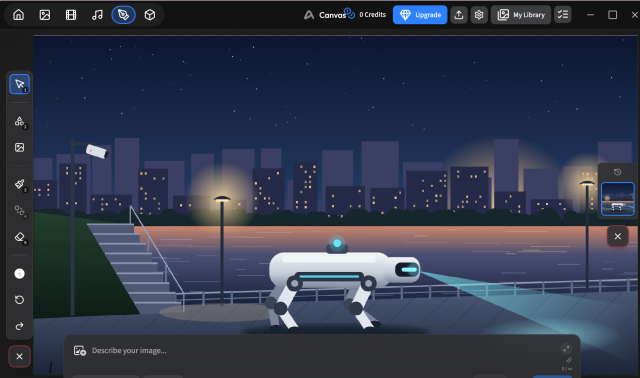The width and height of the screenshot is (640, 378).
Task: Open the video film-strip tab icon
Action: 71,15
